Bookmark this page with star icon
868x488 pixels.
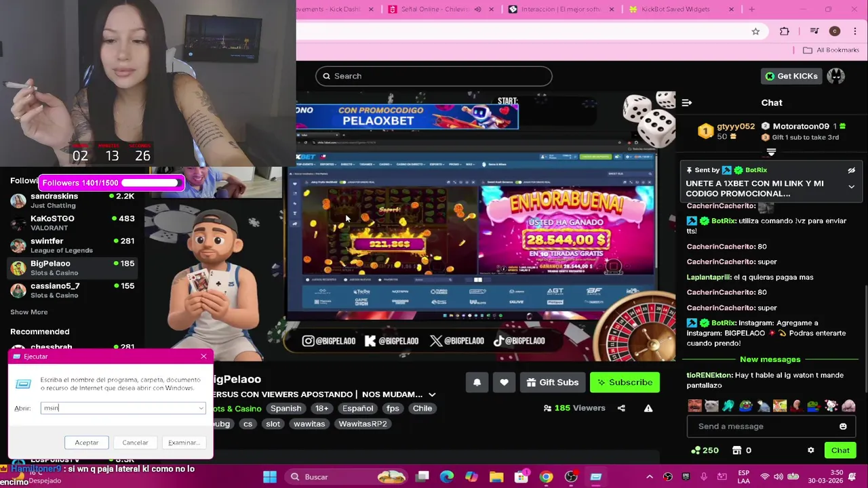pyautogui.click(x=755, y=31)
